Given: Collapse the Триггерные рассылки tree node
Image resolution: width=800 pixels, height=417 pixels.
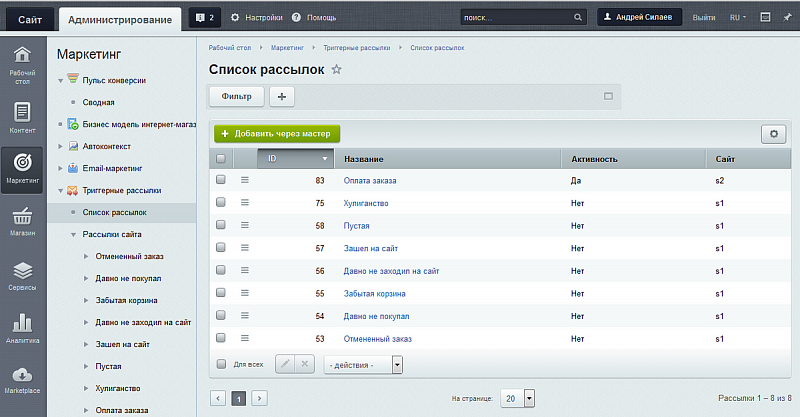Looking at the screenshot, I should 61,190.
